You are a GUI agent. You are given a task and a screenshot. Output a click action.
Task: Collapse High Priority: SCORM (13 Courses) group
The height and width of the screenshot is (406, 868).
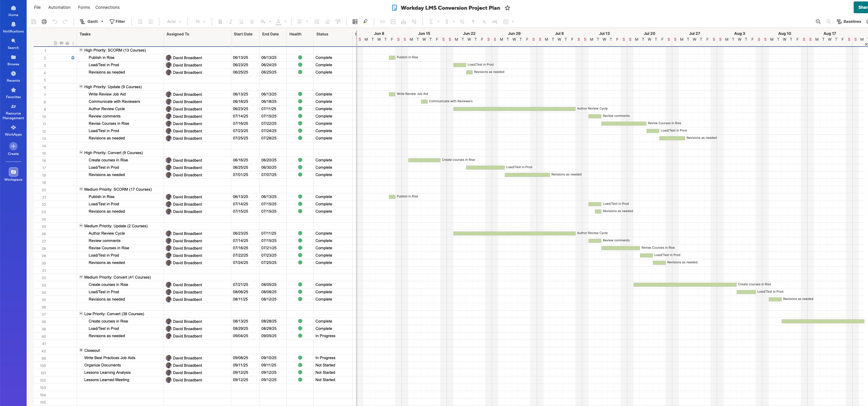coord(81,50)
